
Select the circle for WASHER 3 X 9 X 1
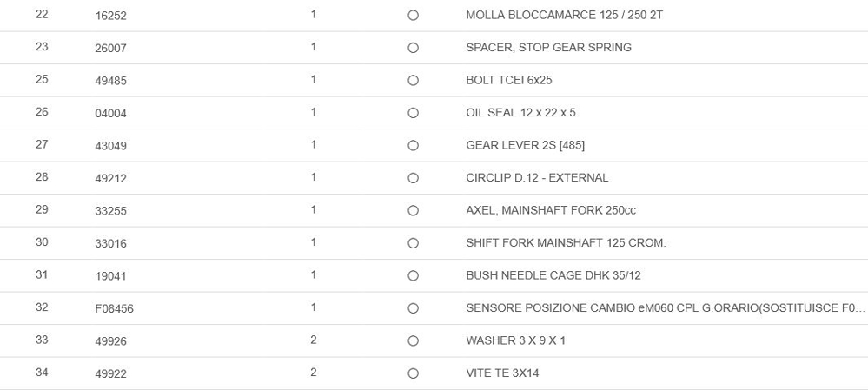pyautogui.click(x=413, y=340)
